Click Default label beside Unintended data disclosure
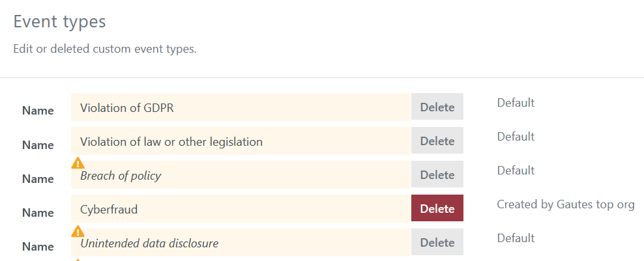Screen dimensions: 644x261 pos(516,238)
